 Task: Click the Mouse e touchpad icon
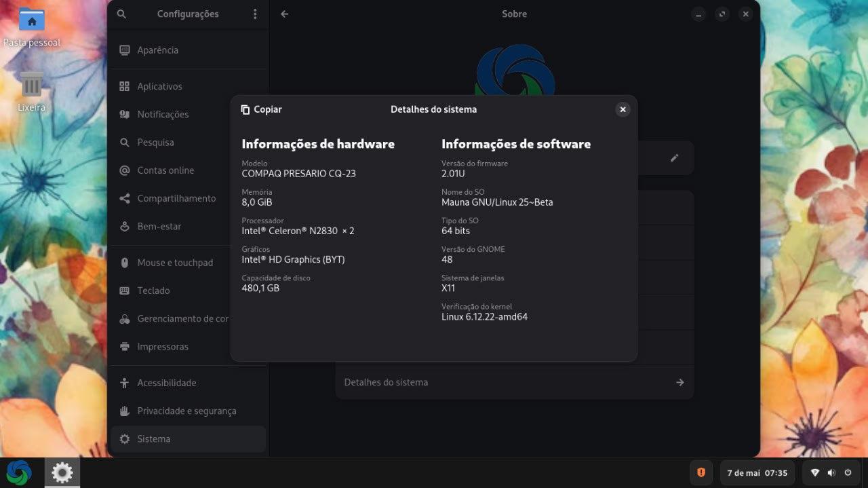(x=124, y=263)
